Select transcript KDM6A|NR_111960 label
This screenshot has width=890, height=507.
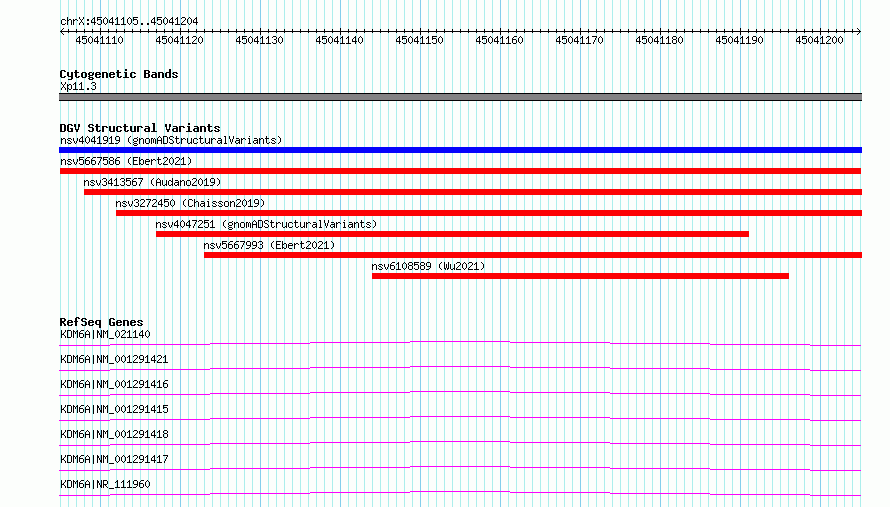(x=105, y=484)
